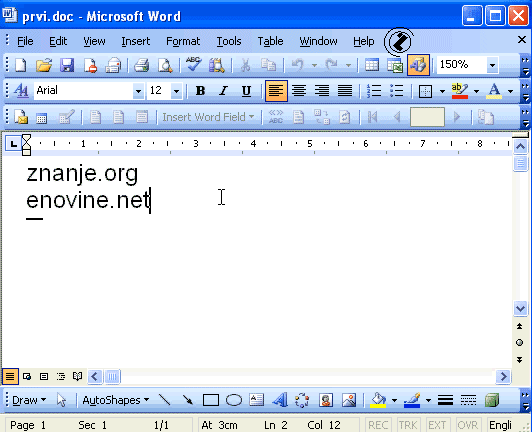
Task: Toggle Underline formatting
Action: tap(246, 91)
